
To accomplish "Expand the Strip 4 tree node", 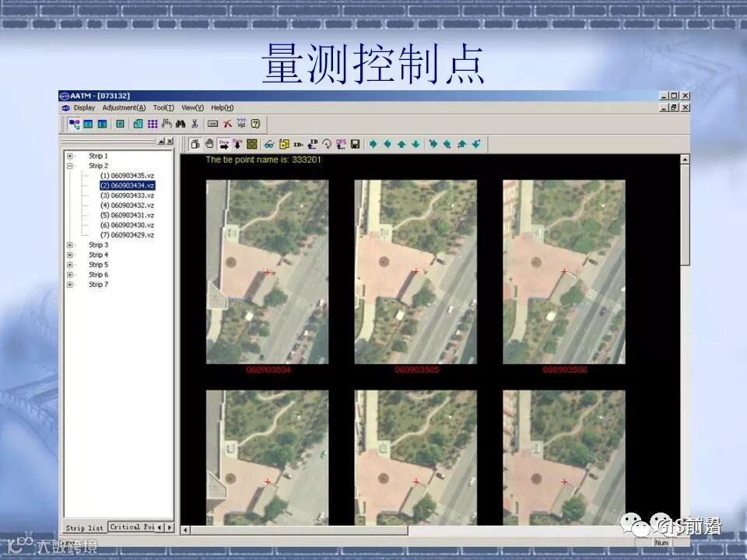I will click(70, 255).
